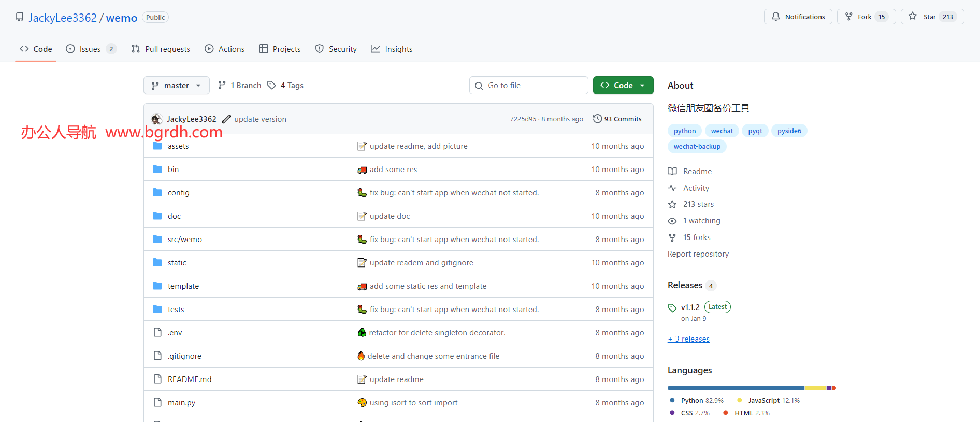980x422 pixels.
Task: Open the main.py file icon
Action: coord(157,403)
